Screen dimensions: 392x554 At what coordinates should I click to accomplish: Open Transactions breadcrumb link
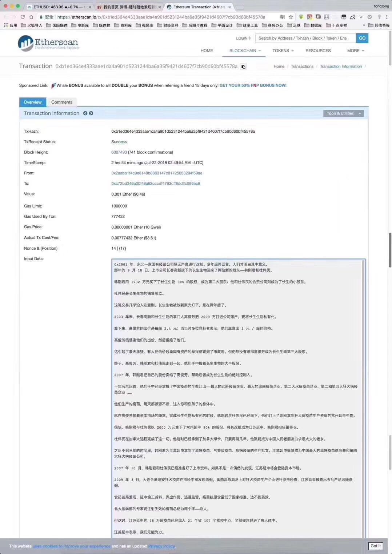click(302, 67)
